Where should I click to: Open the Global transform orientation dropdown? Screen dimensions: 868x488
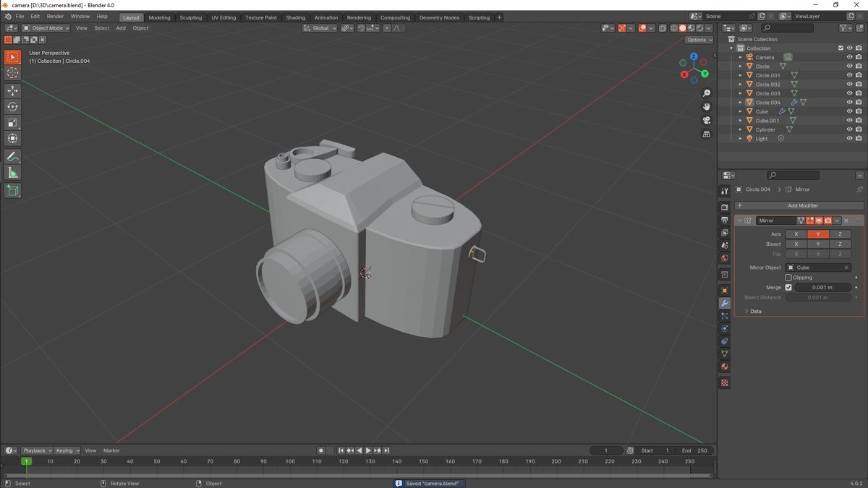(x=320, y=28)
